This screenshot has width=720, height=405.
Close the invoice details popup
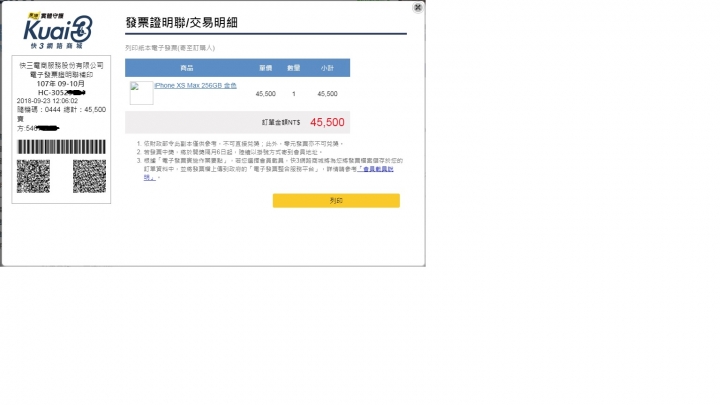pyautogui.click(x=417, y=7)
